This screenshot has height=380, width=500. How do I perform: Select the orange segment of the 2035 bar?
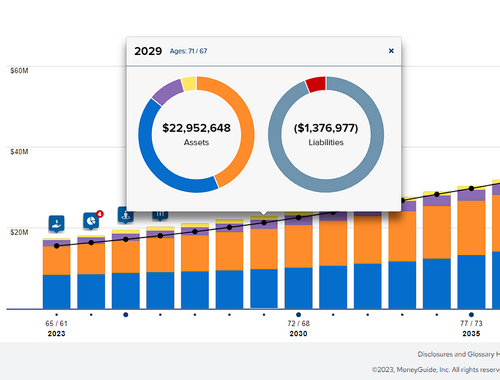coord(471,228)
